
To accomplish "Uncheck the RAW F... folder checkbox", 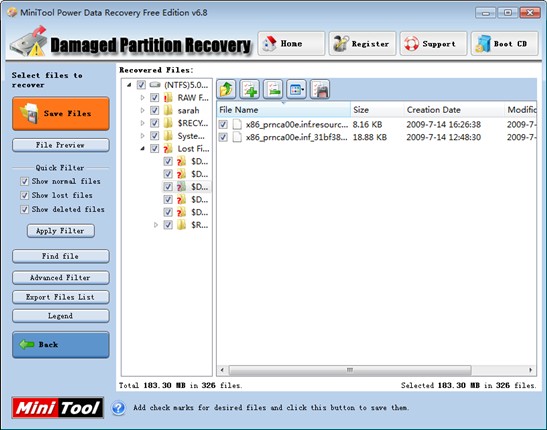I will click(155, 98).
